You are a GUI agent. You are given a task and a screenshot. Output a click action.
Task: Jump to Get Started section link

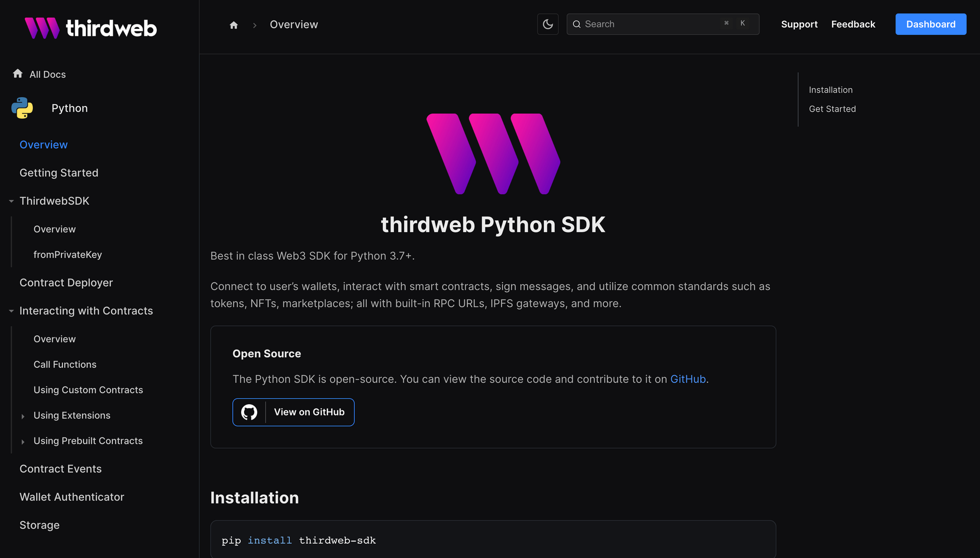pos(832,109)
